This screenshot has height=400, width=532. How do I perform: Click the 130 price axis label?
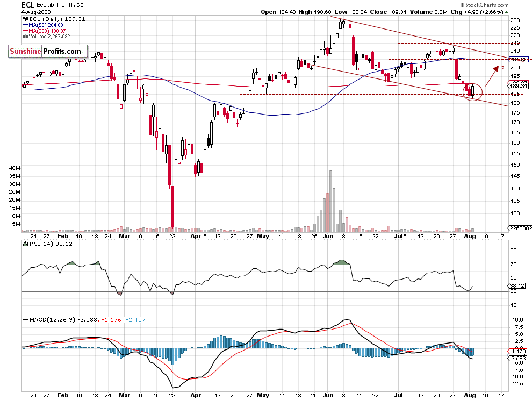click(x=515, y=213)
